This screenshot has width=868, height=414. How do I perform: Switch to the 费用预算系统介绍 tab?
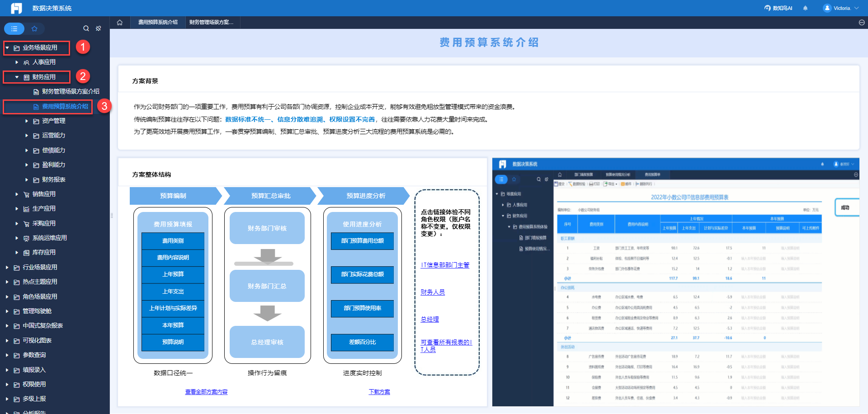(x=158, y=22)
